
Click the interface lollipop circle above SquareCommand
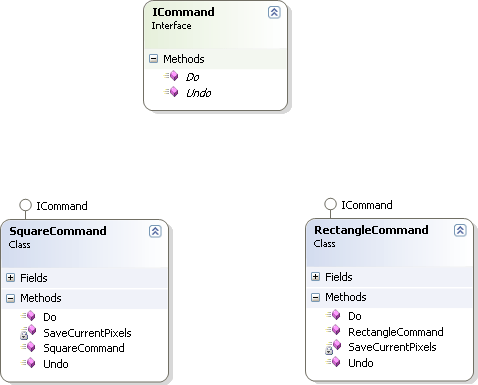[x=25, y=205]
